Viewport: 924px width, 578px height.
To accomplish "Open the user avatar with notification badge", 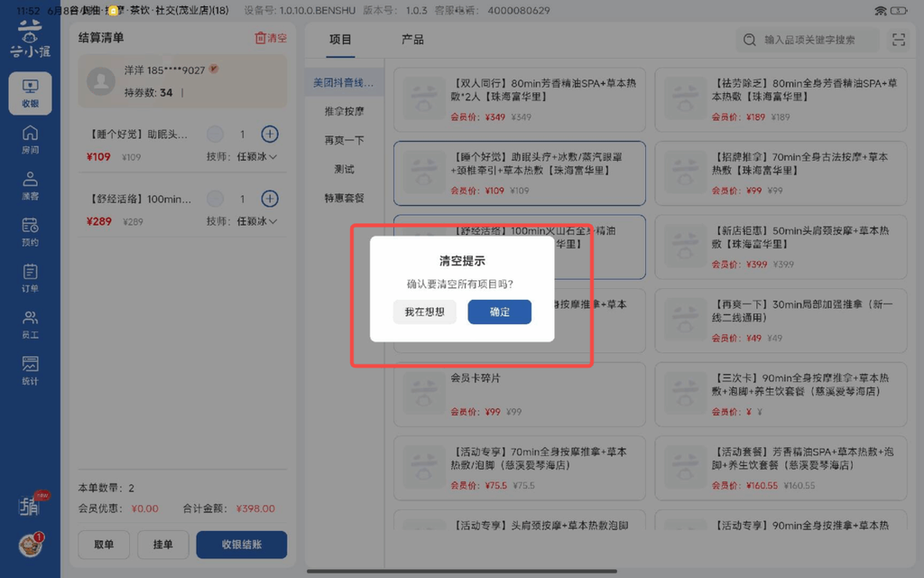I will point(30,545).
